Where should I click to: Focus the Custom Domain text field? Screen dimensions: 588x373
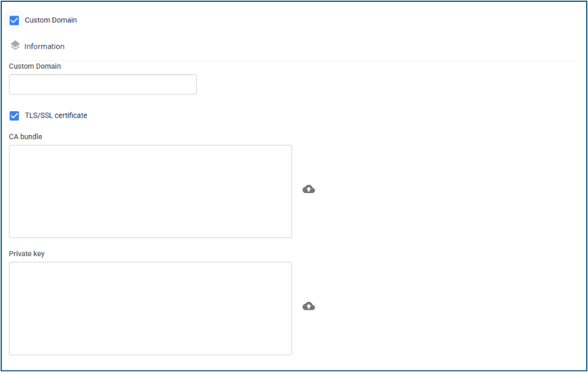[x=102, y=85]
